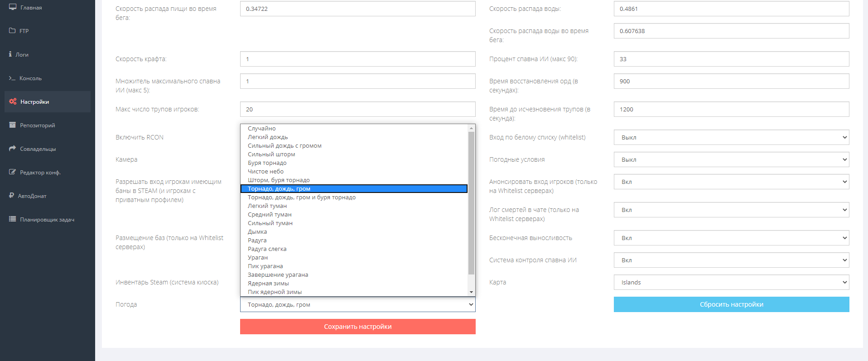This screenshot has height=361, width=868.
Task: Open the Планировщик задач menu item
Action: pos(47,220)
